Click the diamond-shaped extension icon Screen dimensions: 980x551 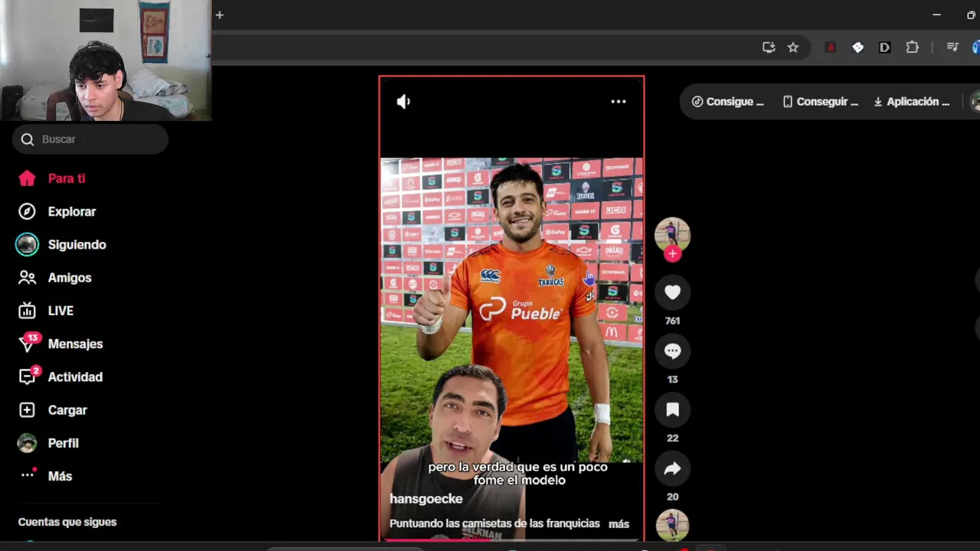(x=857, y=47)
